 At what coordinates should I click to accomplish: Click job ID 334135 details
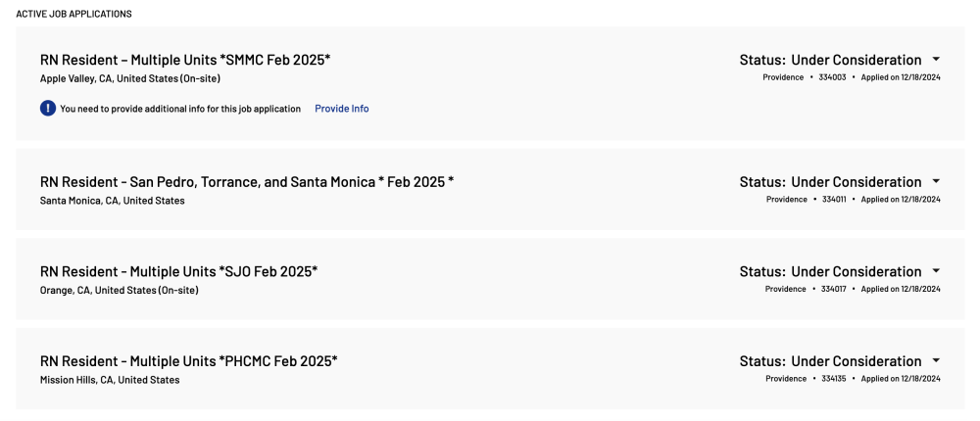coord(834,379)
